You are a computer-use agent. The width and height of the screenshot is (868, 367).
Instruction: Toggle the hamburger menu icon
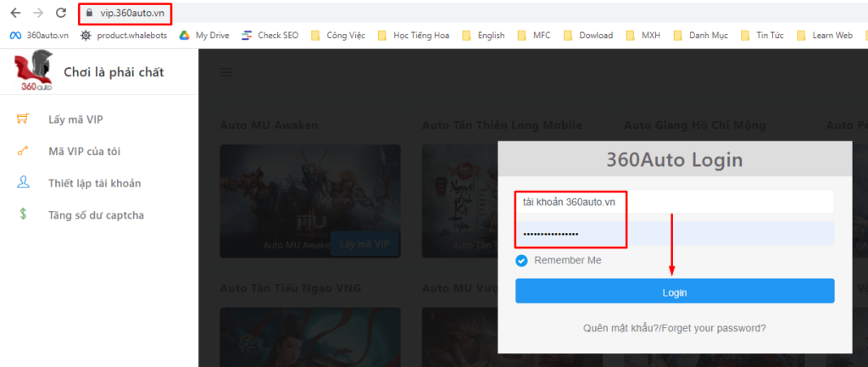tap(225, 72)
